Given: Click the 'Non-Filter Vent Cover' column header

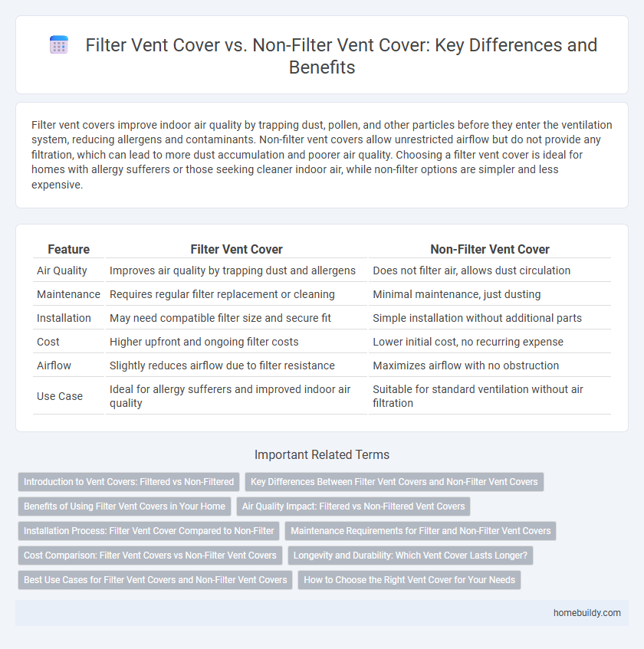Looking at the screenshot, I should 490,249.
